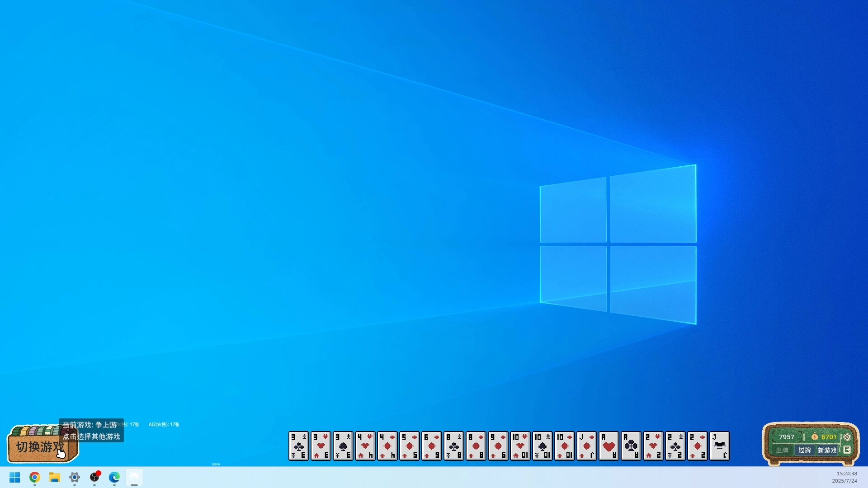Screen dimensions: 868x488
Task: Select the Jack of Diamonds card
Action: tap(586, 446)
